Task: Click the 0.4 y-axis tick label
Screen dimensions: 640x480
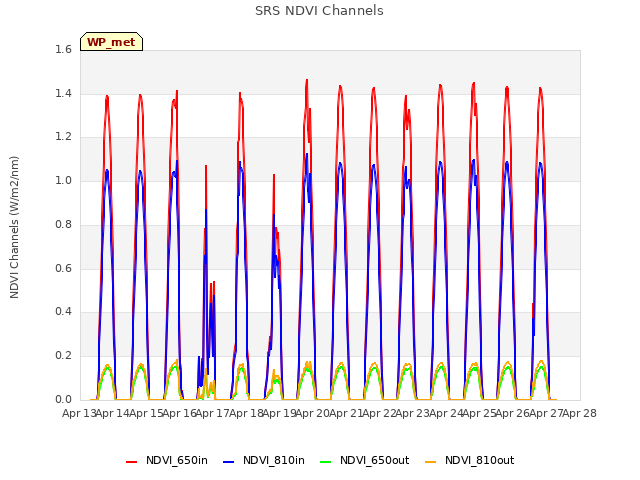Action: (63, 312)
